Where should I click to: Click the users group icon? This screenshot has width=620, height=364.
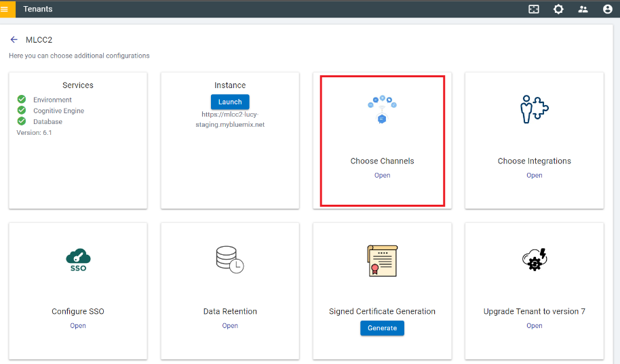coord(583,9)
